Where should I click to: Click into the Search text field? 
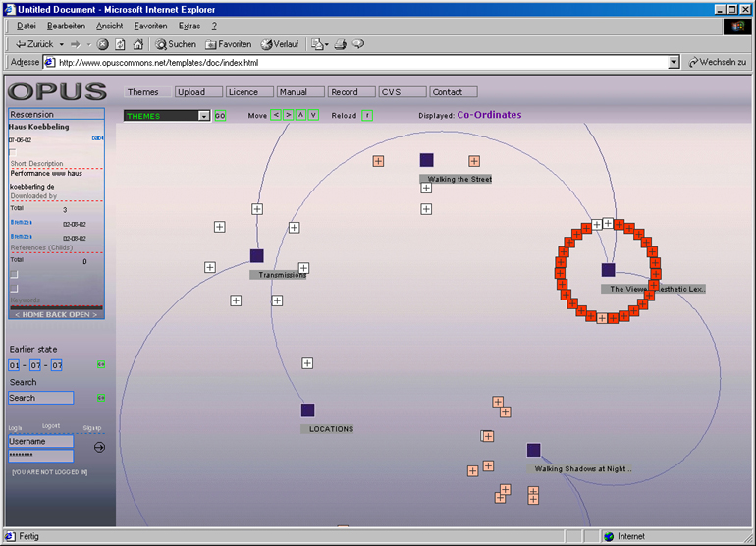(40, 398)
